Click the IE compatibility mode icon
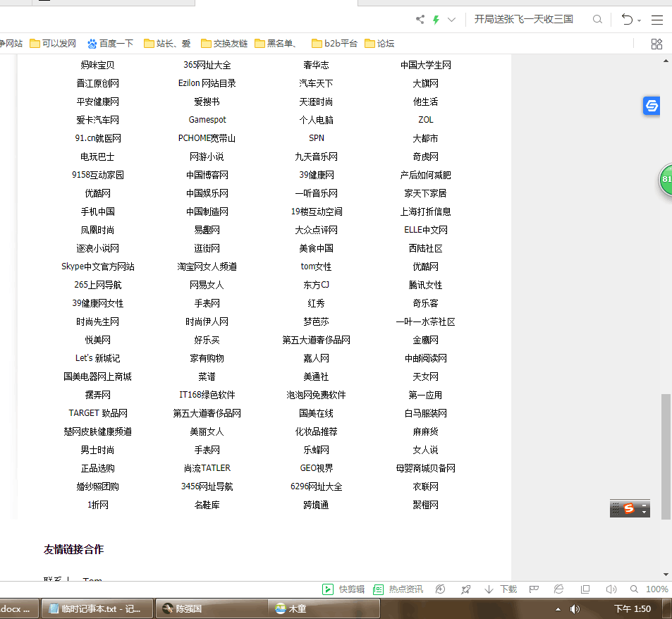The width and height of the screenshot is (672, 619). 559,589
